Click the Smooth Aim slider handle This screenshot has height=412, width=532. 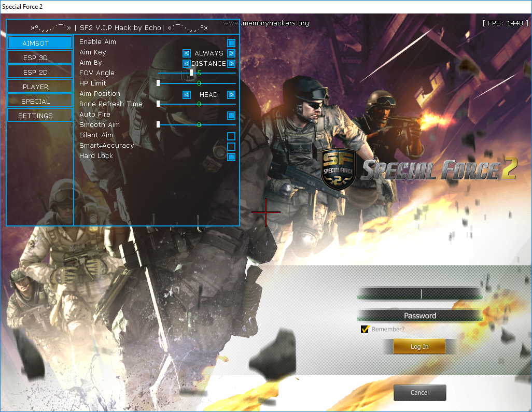click(158, 124)
